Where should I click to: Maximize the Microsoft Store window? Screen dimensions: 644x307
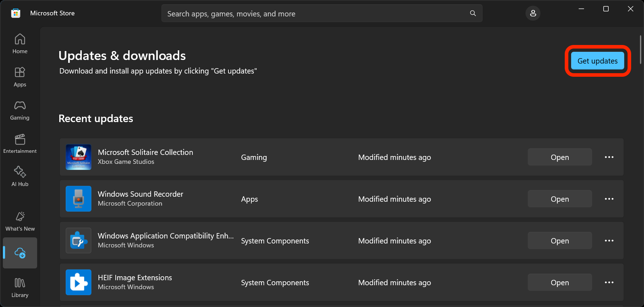(606, 9)
